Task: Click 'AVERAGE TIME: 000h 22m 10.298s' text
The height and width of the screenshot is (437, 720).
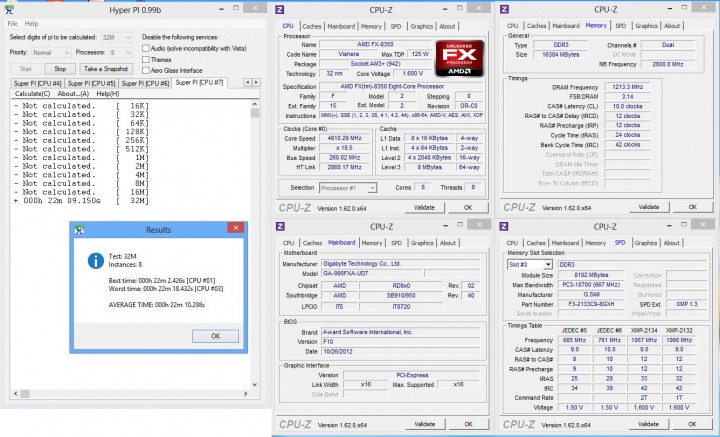Action: point(157,305)
